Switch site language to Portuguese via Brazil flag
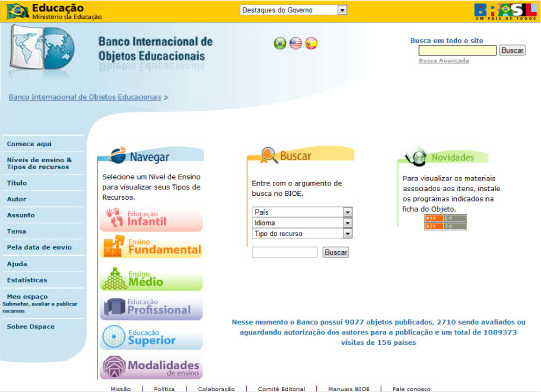This screenshot has height=392, width=541. [x=280, y=43]
